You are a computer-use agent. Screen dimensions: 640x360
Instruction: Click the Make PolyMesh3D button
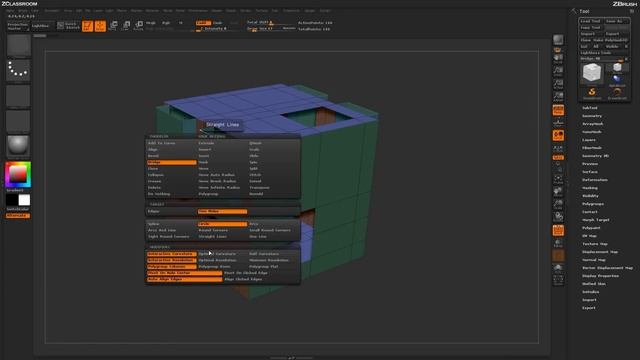pyautogui.click(x=611, y=40)
